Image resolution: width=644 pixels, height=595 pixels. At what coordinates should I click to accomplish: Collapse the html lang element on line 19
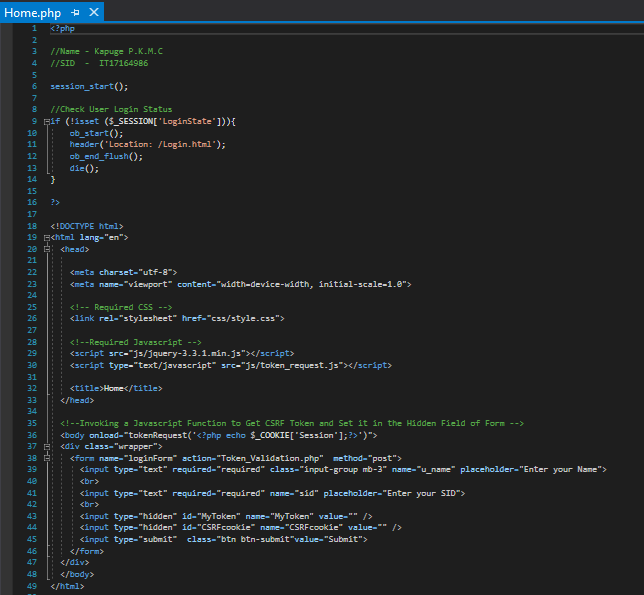click(x=47, y=238)
